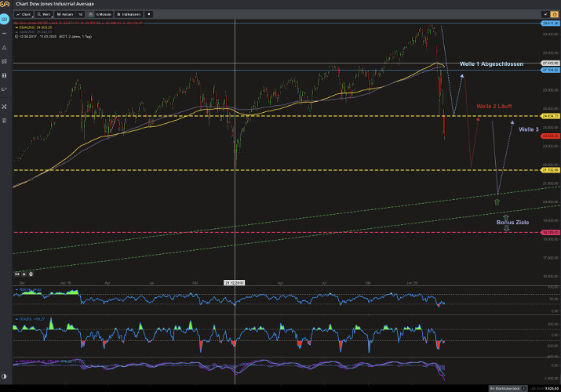Open the 6 Monate period selector

tap(104, 14)
